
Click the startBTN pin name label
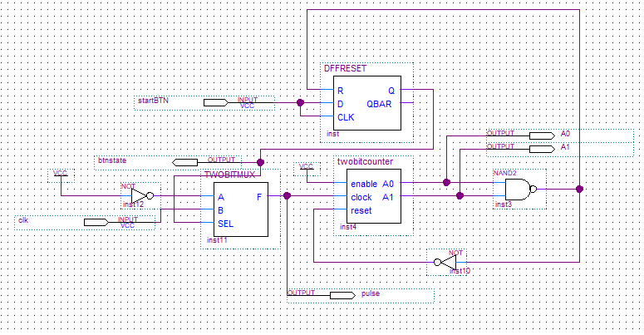click(153, 101)
